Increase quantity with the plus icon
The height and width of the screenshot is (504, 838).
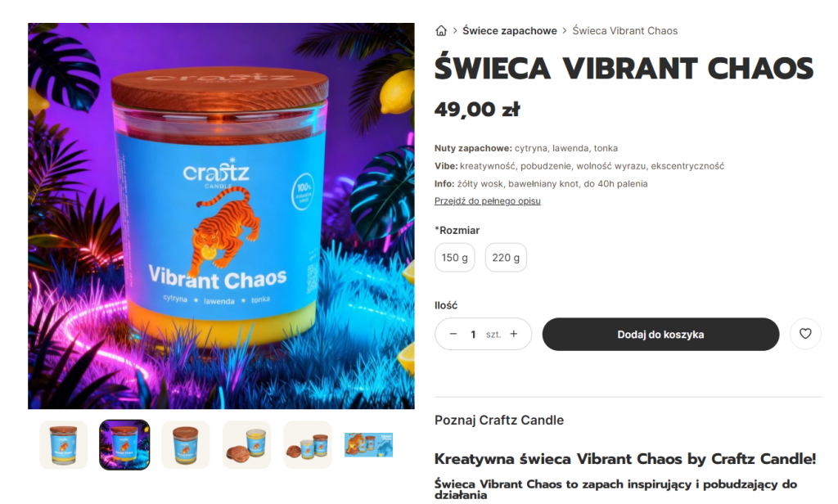(x=514, y=334)
